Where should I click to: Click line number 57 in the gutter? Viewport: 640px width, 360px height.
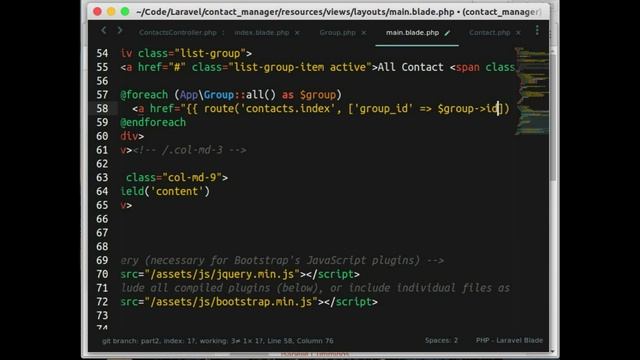[x=102, y=95]
